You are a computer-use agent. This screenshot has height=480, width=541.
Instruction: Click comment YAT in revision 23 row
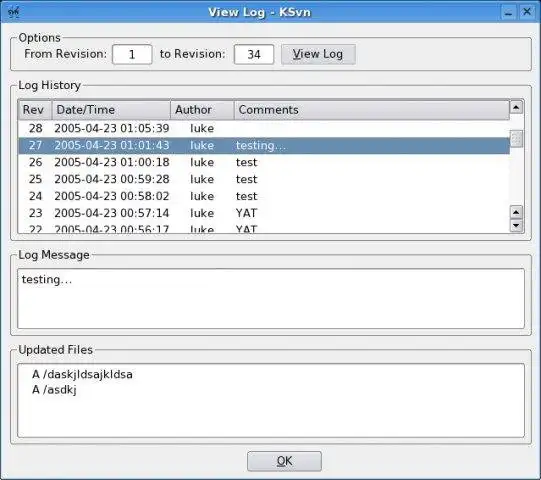247,213
